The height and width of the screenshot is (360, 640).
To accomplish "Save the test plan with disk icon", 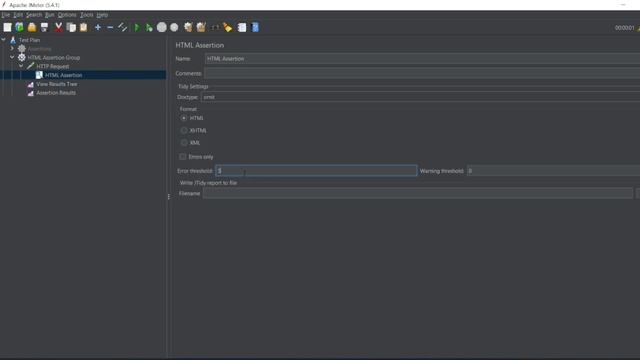I will (x=44, y=27).
